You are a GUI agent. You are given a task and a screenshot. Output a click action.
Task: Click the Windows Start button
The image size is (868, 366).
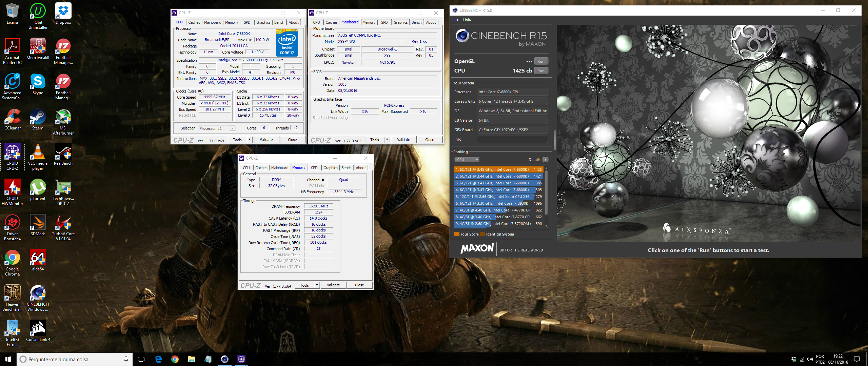[x=8, y=359]
